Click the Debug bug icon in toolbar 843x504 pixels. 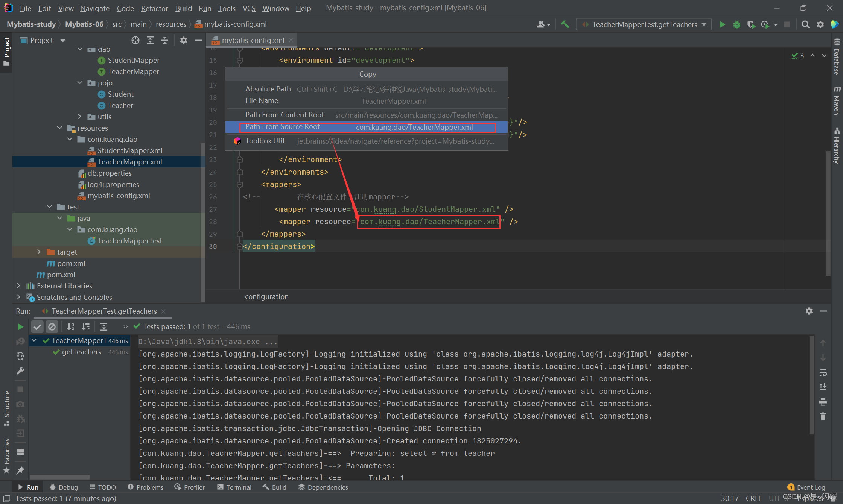point(736,24)
